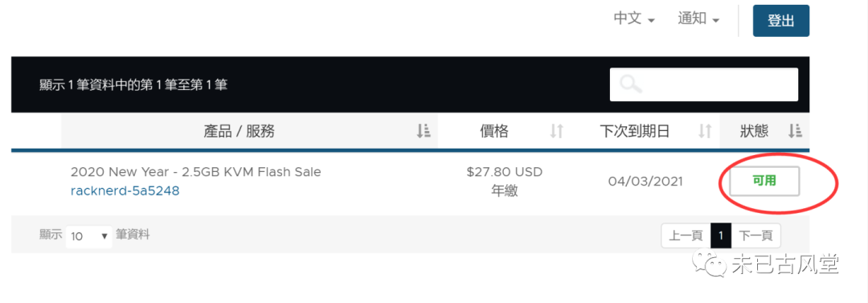Sort by 產品 / 服務 column icon
This screenshot has height=303, width=868.
pos(424,131)
